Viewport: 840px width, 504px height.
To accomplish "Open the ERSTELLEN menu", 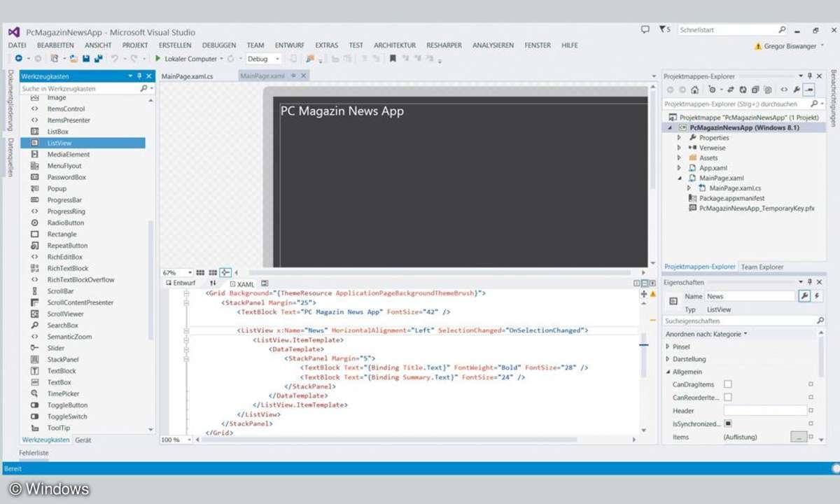I will point(175,45).
